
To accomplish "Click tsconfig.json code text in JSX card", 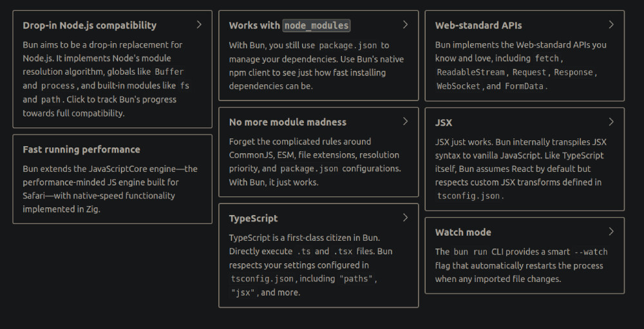I will pyautogui.click(x=469, y=196).
